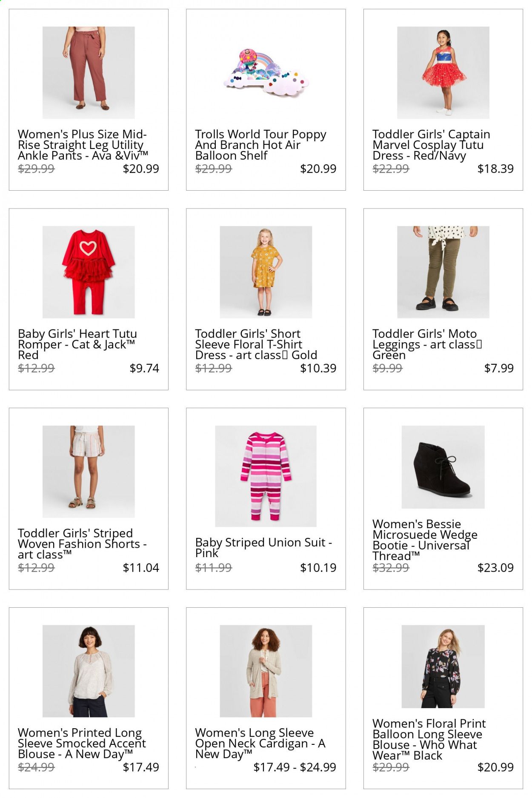
Task: Click the green Moto Leggings product image
Action: point(443,272)
